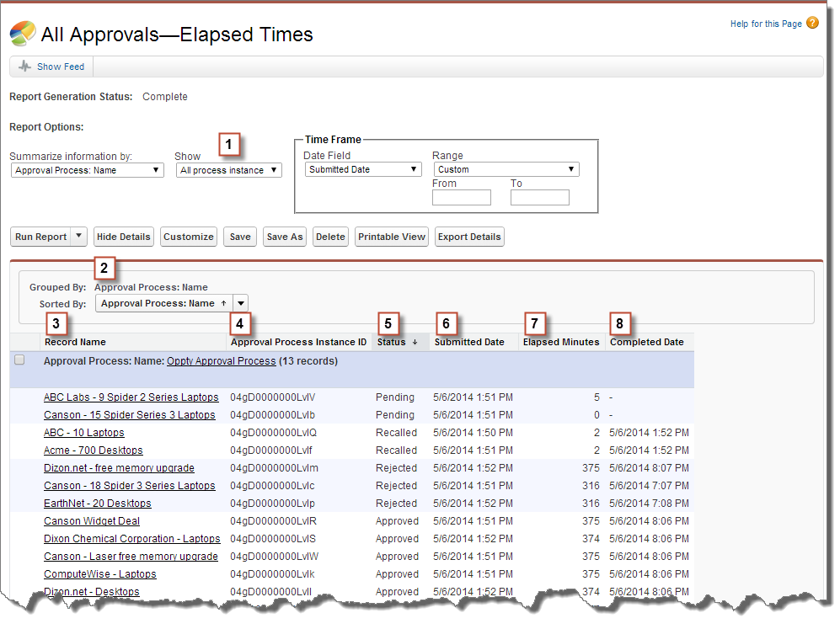Viewport: 840px width, 629px height.
Task: Open the Canson Widget Deal record
Action: tap(92, 521)
